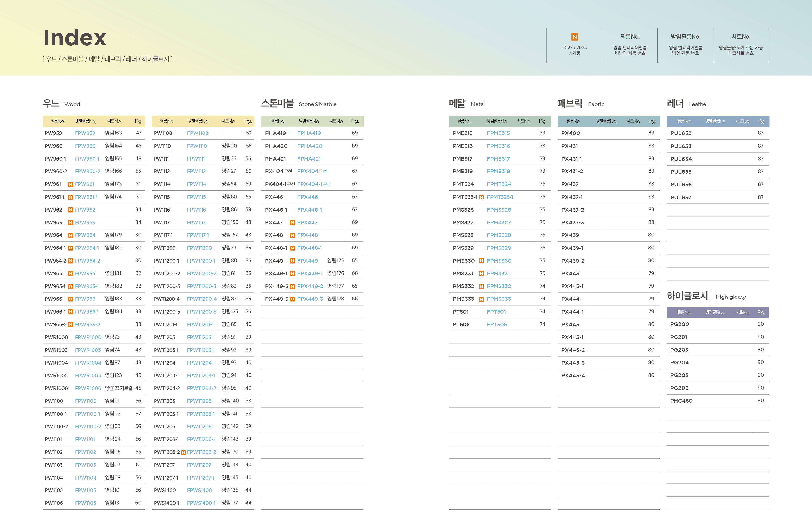812x532 pixels.
Task: Click the High glossy table header bar
Action: coord(718,313)
